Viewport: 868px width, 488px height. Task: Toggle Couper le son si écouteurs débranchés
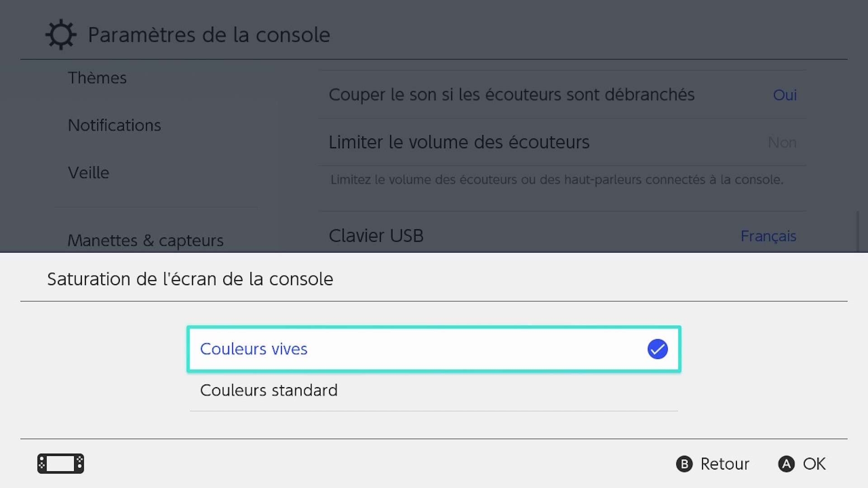click(x=562, y=95)
